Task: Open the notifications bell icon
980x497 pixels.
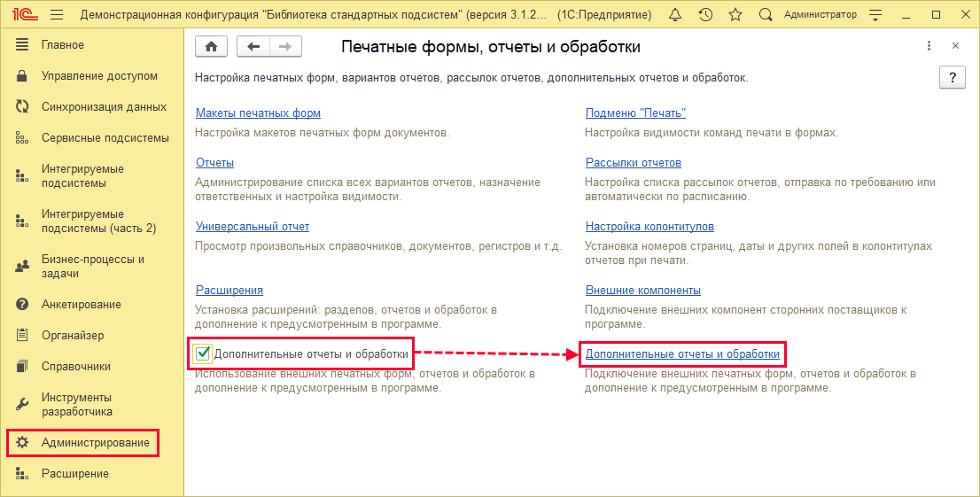Action: [675, 15]
